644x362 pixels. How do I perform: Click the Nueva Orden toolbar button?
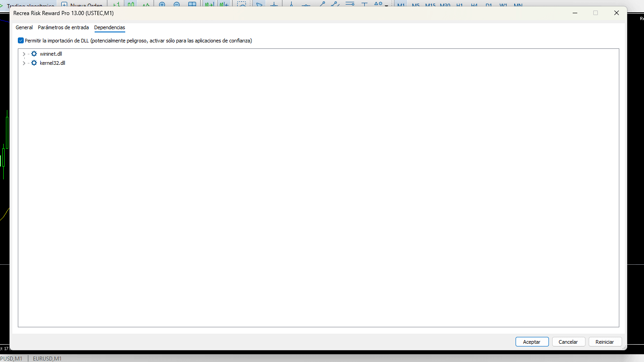pos(82,5)
